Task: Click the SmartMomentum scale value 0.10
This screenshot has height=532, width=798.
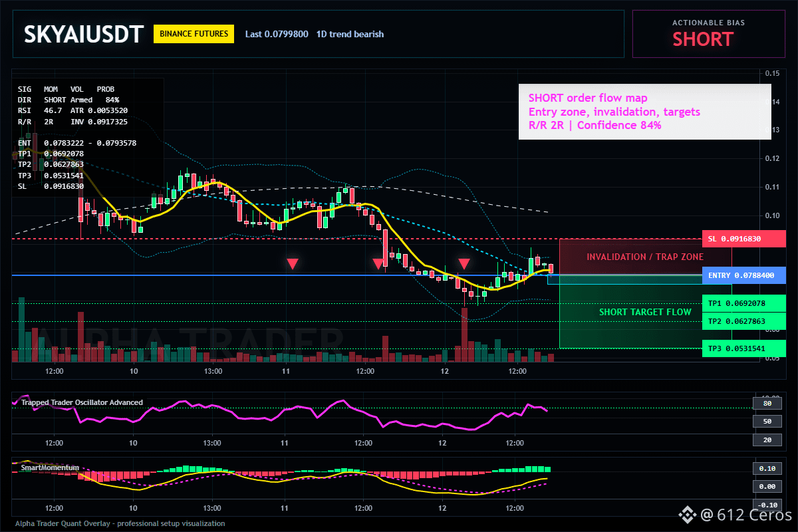Action: pyautogui.click(x=766, y=468)
